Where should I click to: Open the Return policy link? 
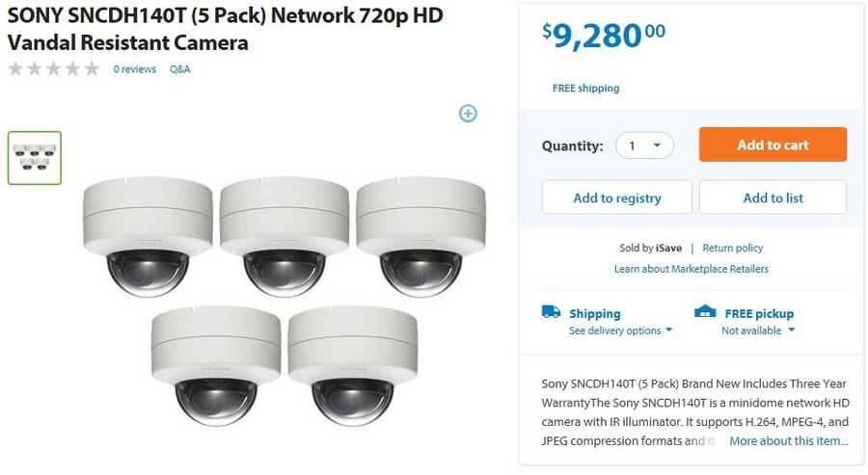[x=732, y=249]
